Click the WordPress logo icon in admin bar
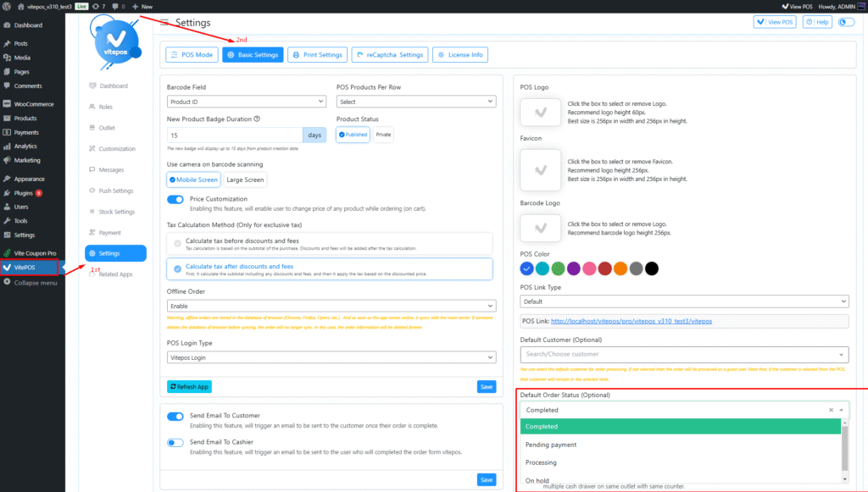The image size is (868, 492). point(7,7)
